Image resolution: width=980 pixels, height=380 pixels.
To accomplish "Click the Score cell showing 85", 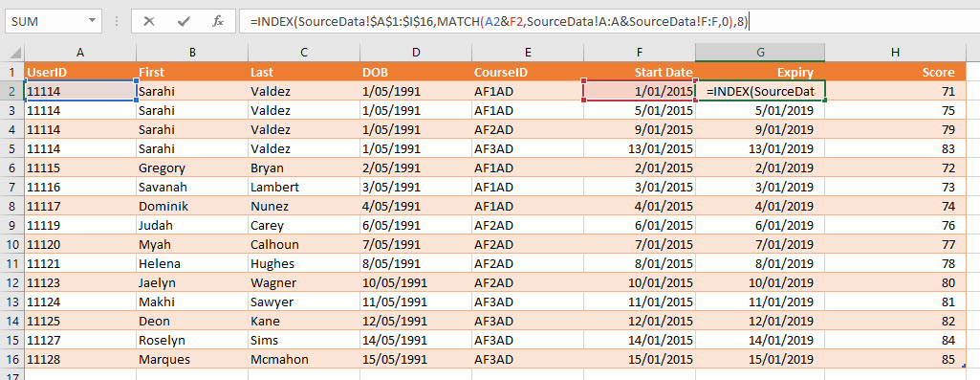I will click(x=896, y=359).
